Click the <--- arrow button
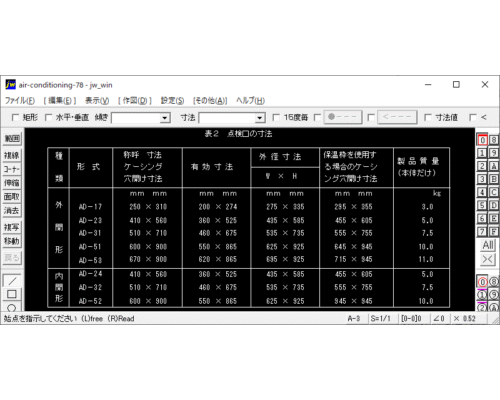This screenshot has height=400, width=500. click(397, 117)
